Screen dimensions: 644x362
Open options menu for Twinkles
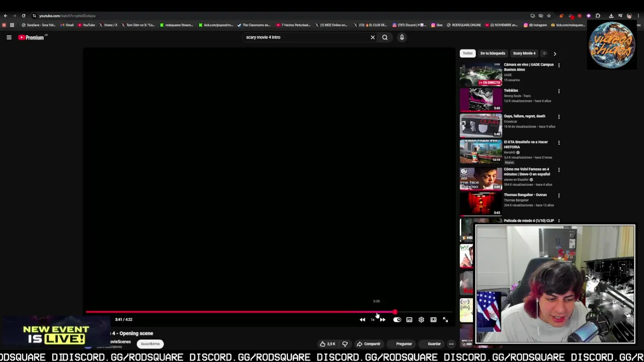pos(558,91)
